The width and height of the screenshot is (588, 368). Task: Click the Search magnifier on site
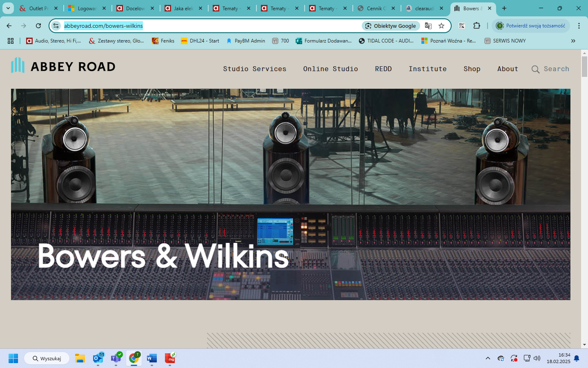coord(535,69)
